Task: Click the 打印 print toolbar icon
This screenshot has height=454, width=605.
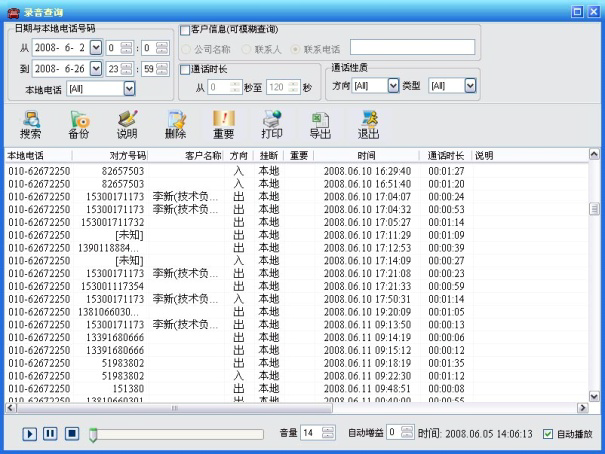Action: click(x=272, y=124)
